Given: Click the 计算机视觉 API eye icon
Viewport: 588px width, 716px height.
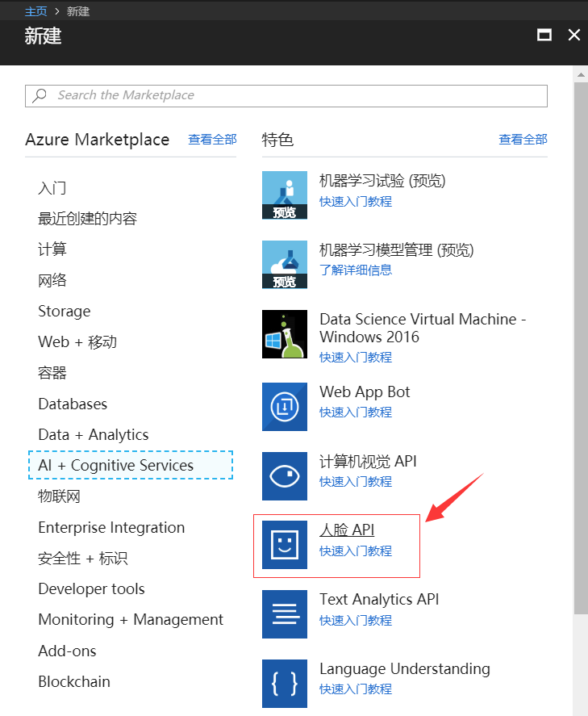Looking at the screenshot, I should click(284, 475).
